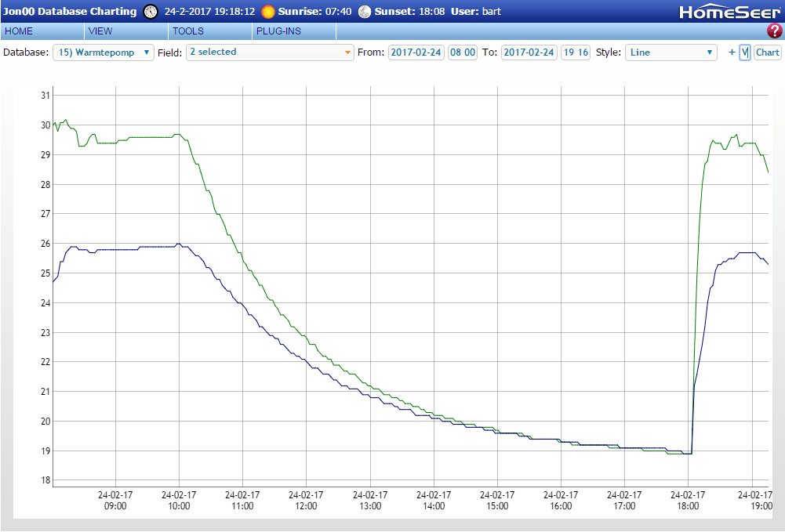
Task: Expand the Field selector with 2 selected
Action: point(270,52)
